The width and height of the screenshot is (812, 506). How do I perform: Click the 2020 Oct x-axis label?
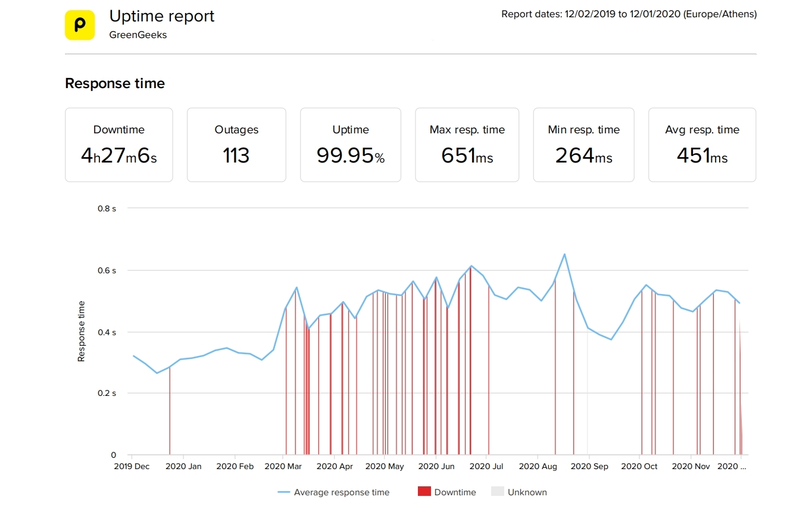pos(639,467)
